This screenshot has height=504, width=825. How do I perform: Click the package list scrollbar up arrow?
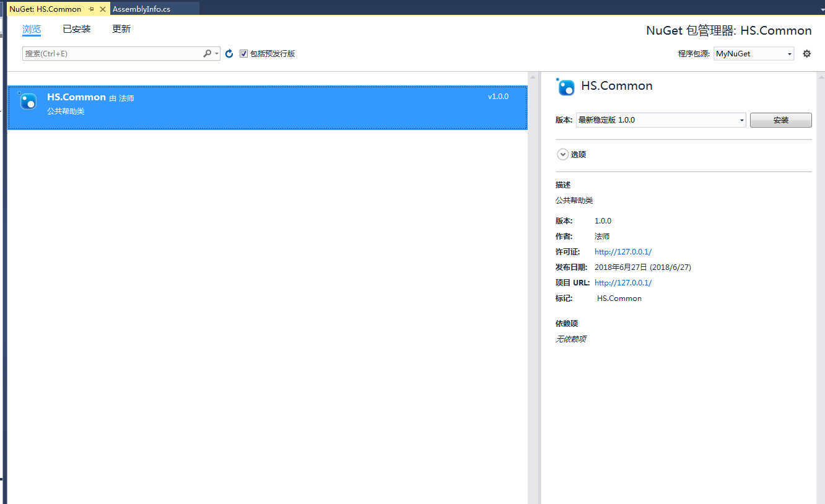pyautogui.click(x=532, y=77)
